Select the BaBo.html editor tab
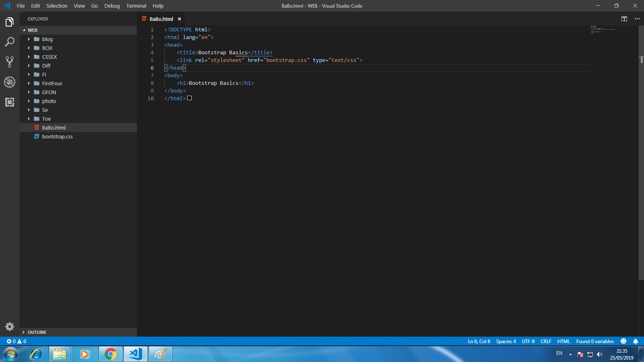644x362 pixels. pos(161,19)
